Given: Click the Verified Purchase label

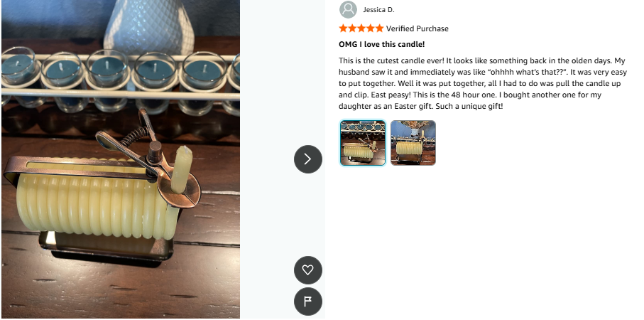Looking at the screenshot, I should (x=417, y=28).
